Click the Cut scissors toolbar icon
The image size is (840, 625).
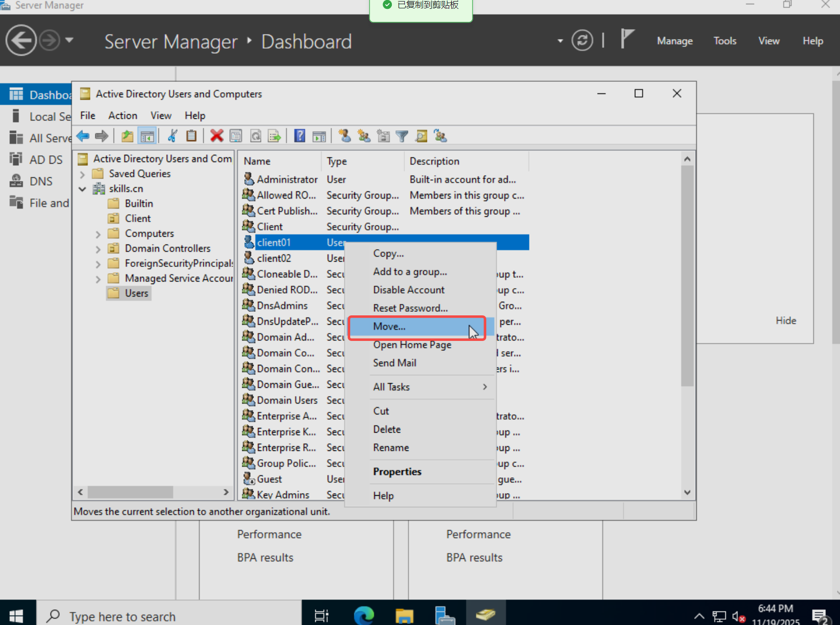(x=172, y=136)
